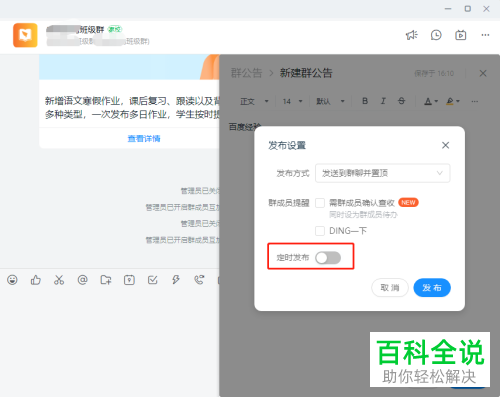Click the NEW badge beside 确认查收
This screenshot has height=397, width=500.
pos(408,203)
